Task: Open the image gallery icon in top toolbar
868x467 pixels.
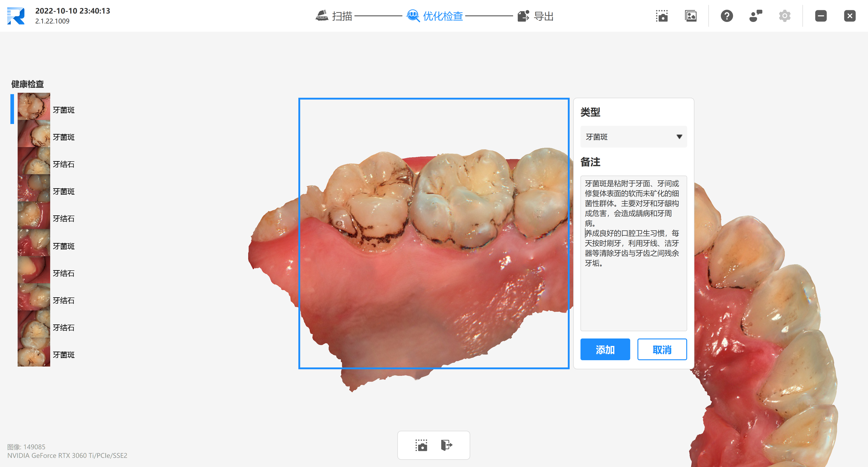Action: pyautogui.click(x=691, y=16)
